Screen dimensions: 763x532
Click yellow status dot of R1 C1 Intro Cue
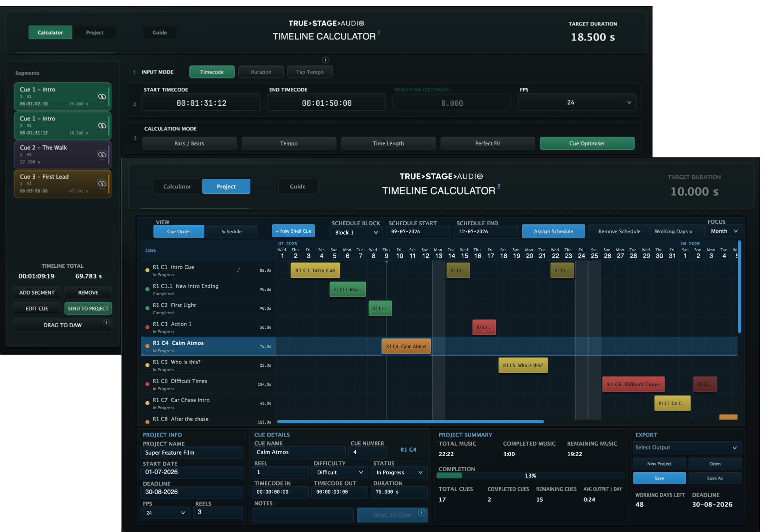click(x=147, y=270)
